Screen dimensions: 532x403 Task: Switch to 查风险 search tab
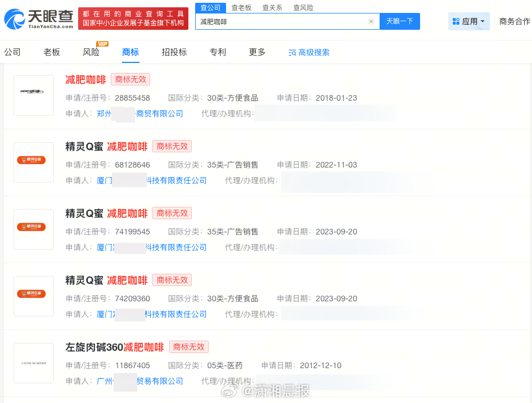tap(303, 7)
